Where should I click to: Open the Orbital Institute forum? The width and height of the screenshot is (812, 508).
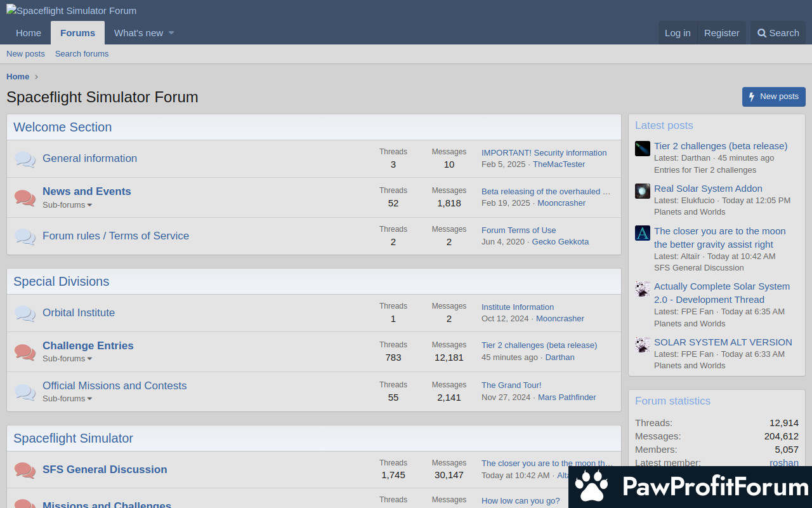click(79, 313)
